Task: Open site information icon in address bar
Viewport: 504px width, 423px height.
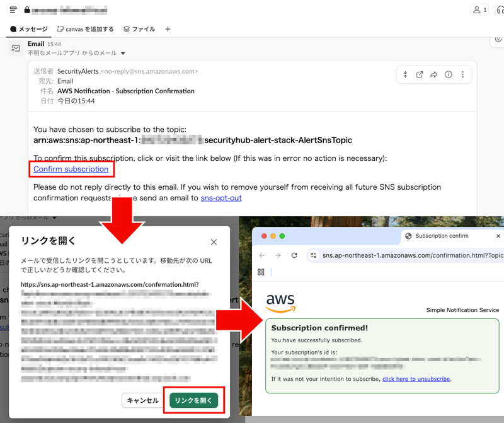Action: [x=314, y=255]
